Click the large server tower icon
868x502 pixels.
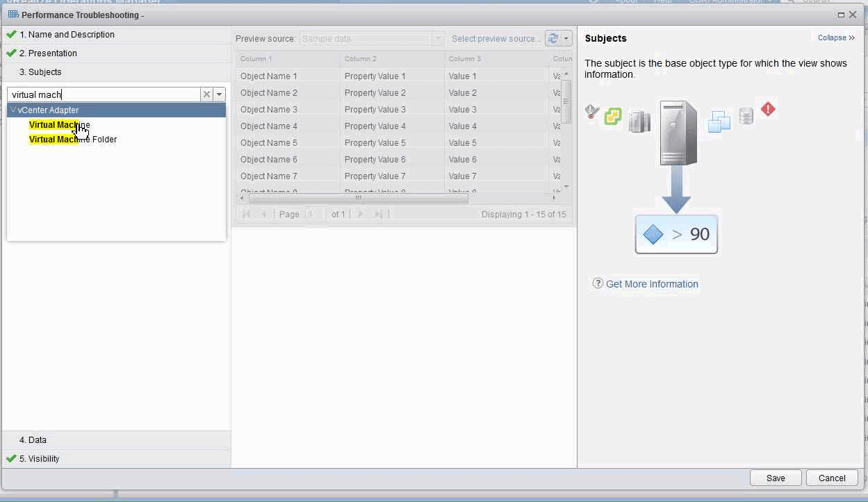point(678,133)
